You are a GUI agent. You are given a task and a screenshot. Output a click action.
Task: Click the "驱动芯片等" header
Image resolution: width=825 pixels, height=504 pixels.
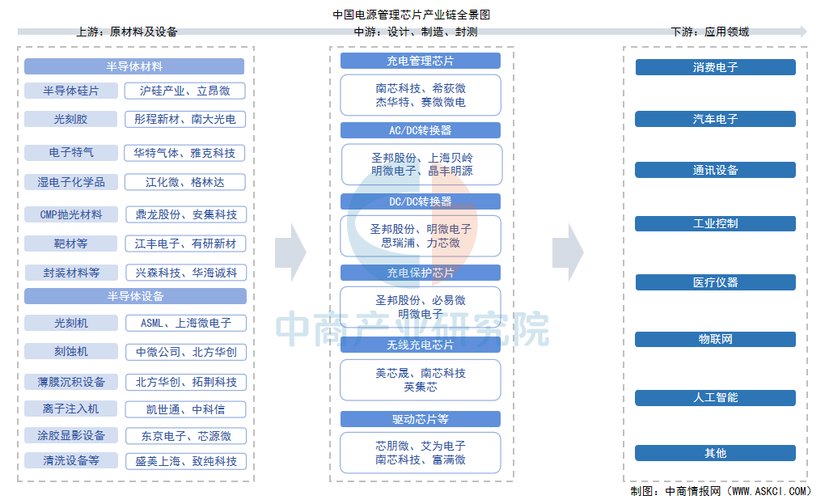click(421, 419)
